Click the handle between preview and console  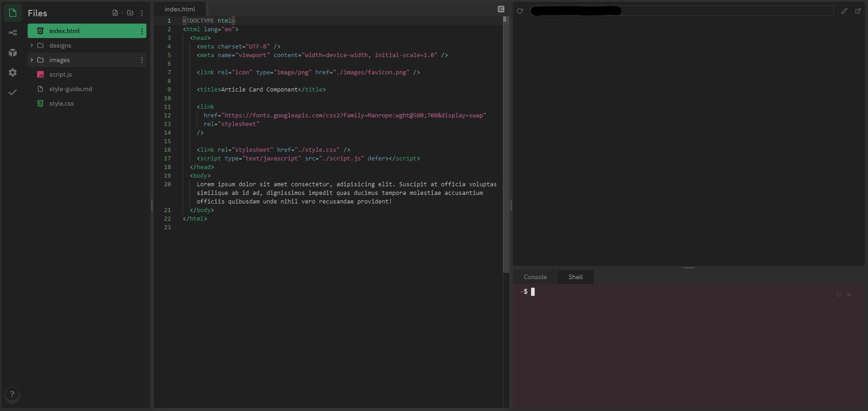pos(689,268)
